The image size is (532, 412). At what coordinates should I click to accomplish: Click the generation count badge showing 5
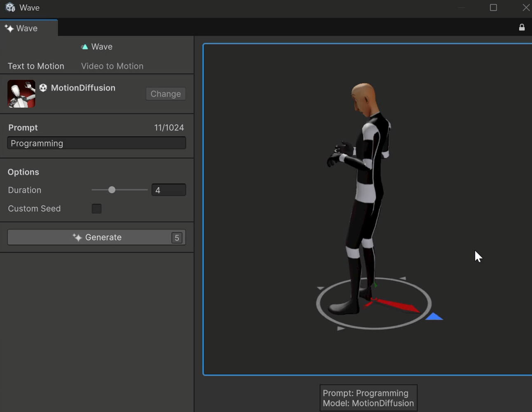177,238
